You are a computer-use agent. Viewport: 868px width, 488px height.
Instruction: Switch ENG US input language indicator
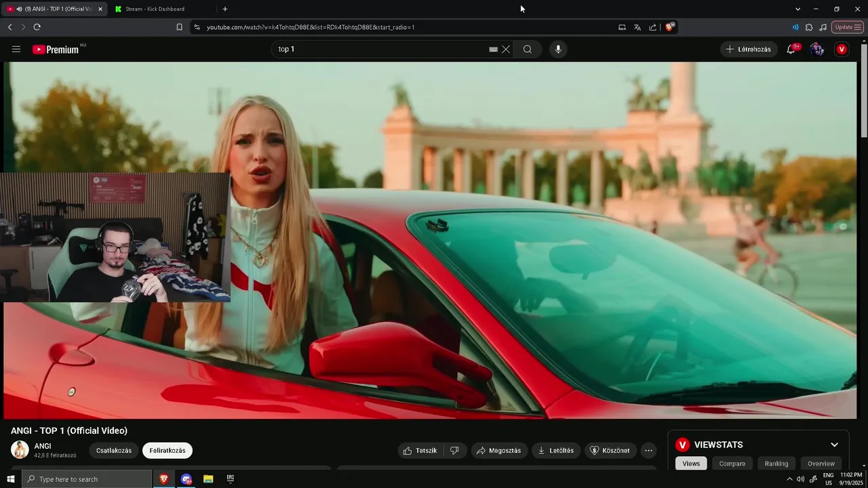[x=828, y=479]
